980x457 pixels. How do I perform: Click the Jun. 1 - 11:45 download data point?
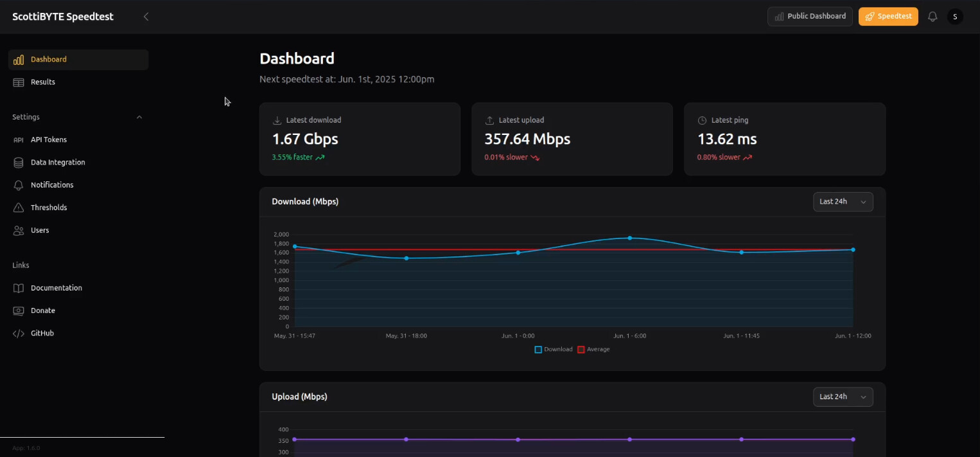pos(741,253)
